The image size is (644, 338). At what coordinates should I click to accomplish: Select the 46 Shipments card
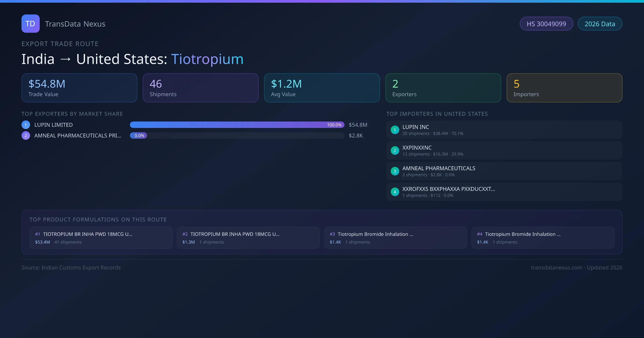tap(201, 88)
